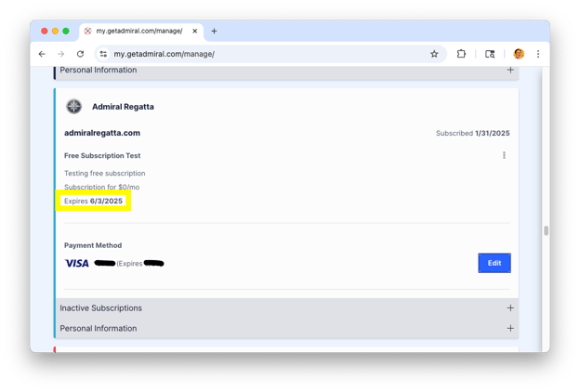Click the Subscription for $0/mo text

click(x=101, y=187)
